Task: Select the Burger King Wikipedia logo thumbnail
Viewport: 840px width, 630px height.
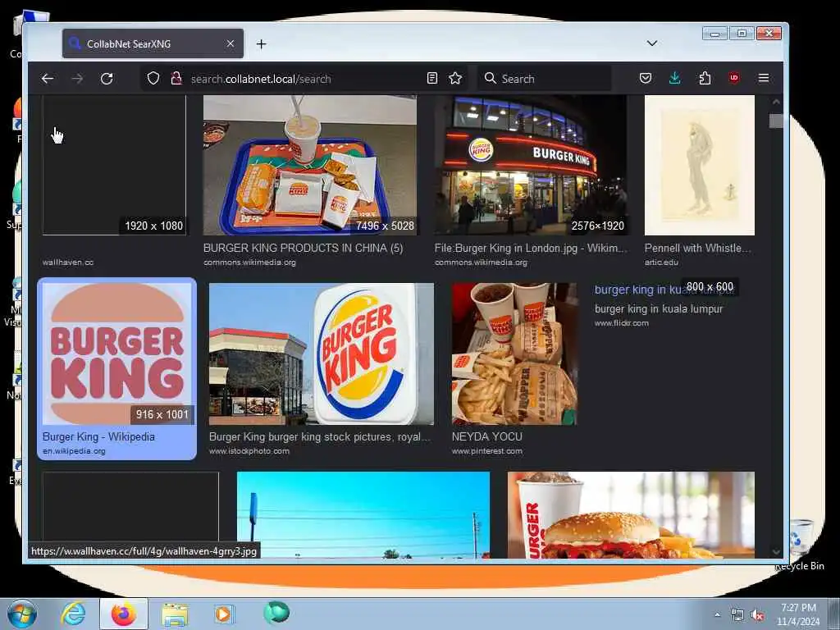Action: coord(116,354)
